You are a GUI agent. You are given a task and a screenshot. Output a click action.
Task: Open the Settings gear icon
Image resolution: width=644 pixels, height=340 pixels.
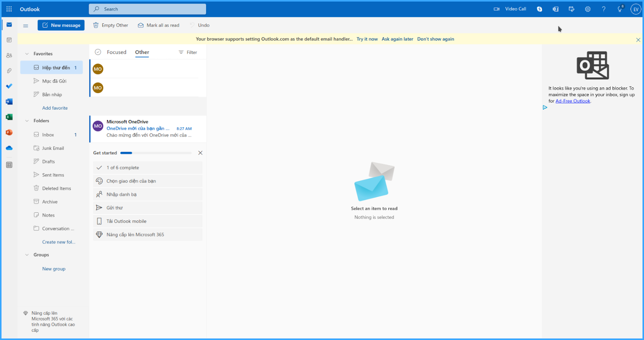click(x=588, y=9)
